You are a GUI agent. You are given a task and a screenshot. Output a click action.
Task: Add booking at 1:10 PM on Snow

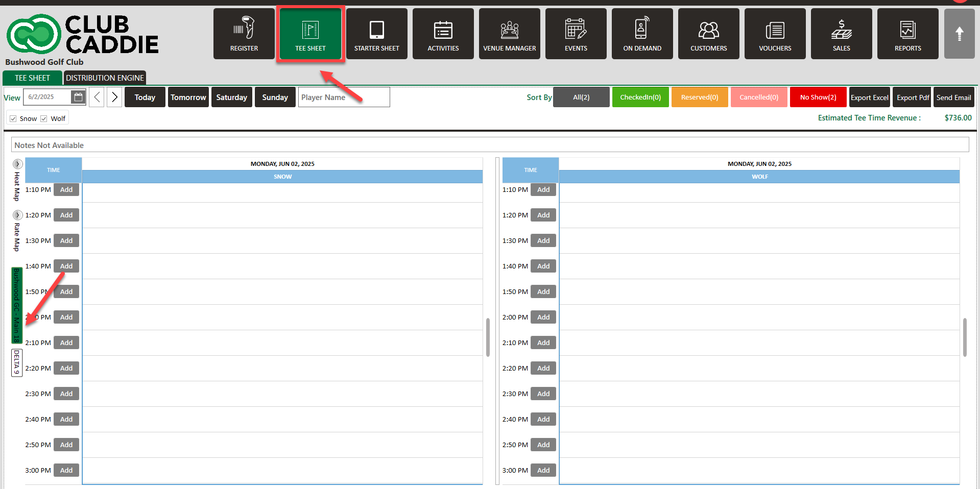66,189
